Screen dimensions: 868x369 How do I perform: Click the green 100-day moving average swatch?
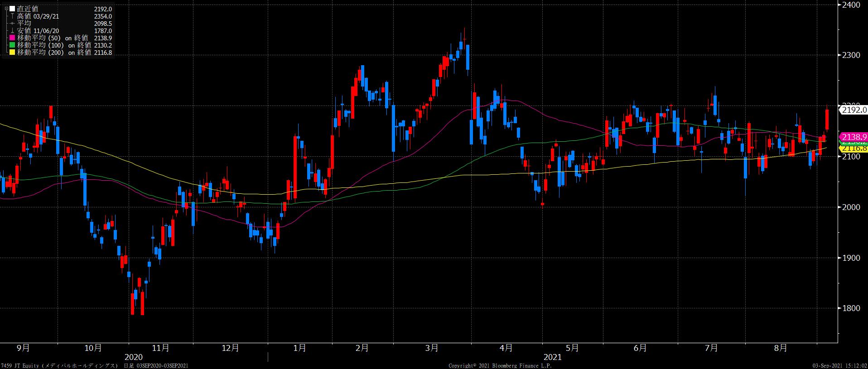12,45
